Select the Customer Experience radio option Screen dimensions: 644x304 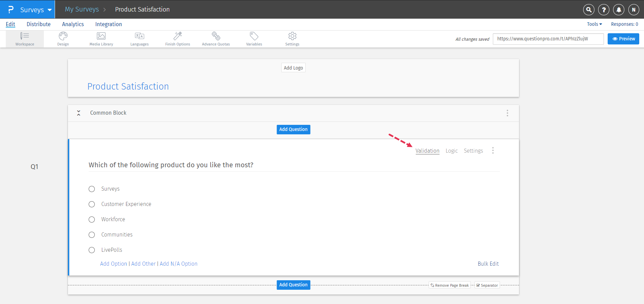coord(92,204)
